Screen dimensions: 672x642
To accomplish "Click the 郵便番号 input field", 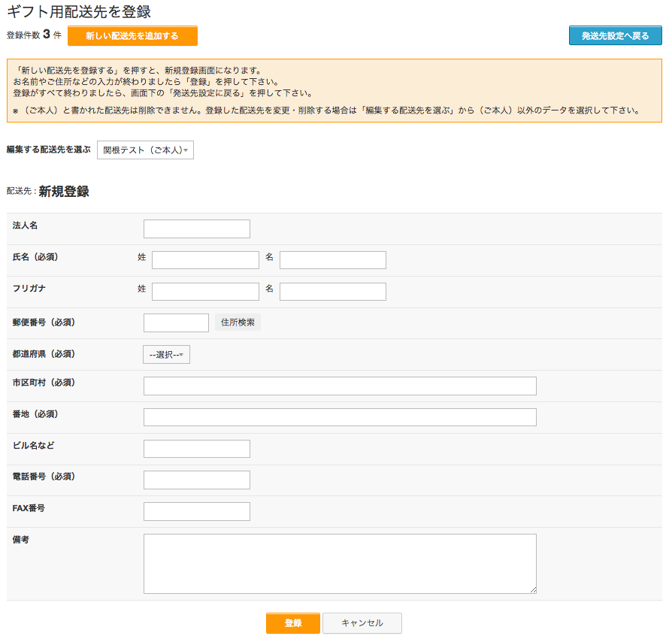I will coord(176,323).
